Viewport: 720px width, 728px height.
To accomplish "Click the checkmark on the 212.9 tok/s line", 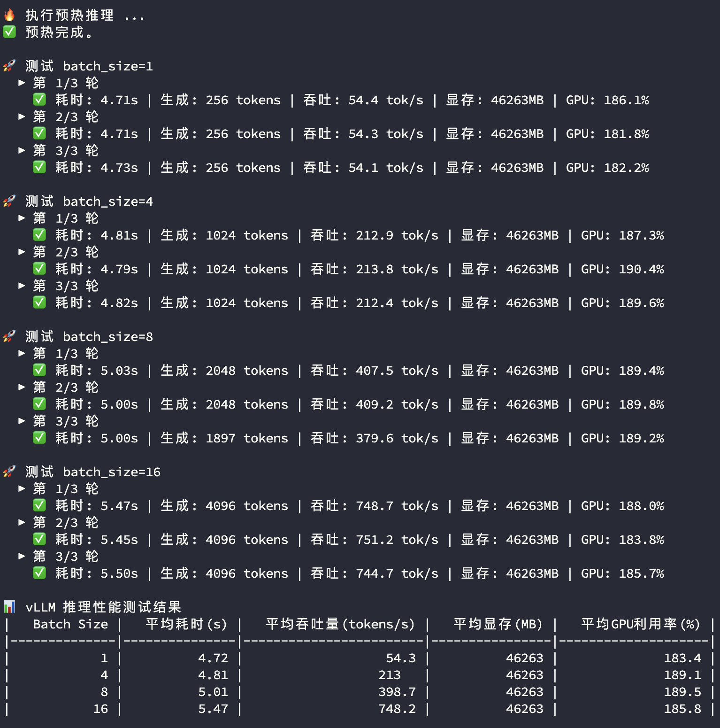I will pos(39,234).
